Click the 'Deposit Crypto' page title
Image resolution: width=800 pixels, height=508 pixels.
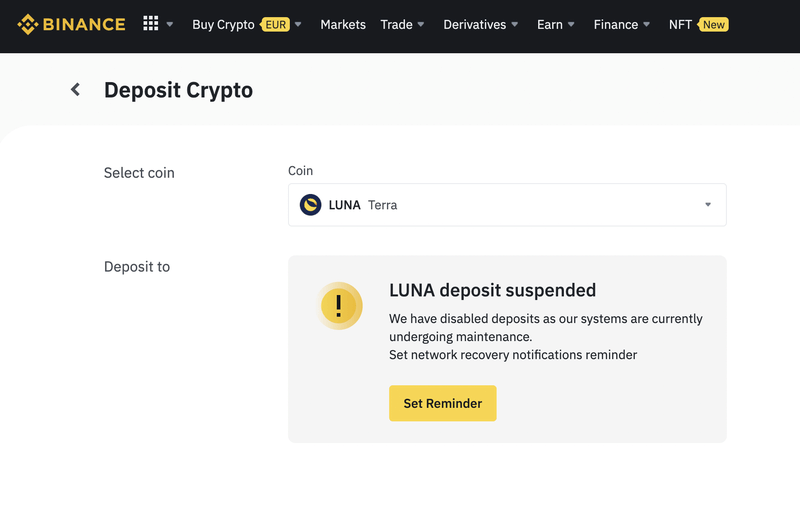[179, 90]
